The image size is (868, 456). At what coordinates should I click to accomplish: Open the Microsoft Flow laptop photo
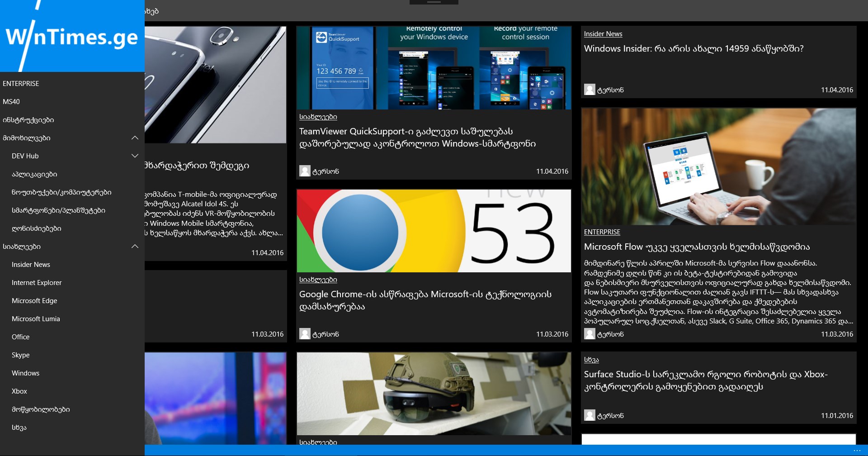pos(719,166)
